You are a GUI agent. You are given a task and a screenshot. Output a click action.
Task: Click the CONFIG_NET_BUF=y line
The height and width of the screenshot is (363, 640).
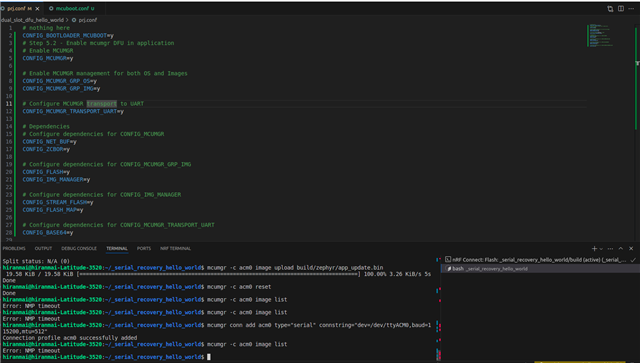(49, 142)
